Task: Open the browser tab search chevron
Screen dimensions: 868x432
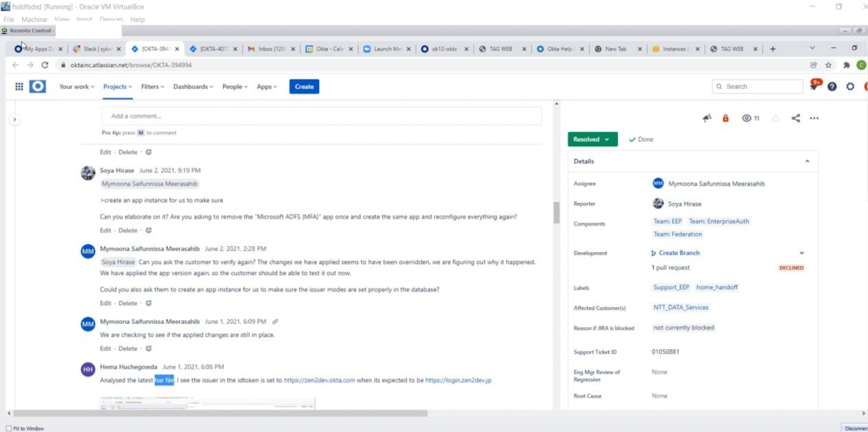Action: click(812, 48)
